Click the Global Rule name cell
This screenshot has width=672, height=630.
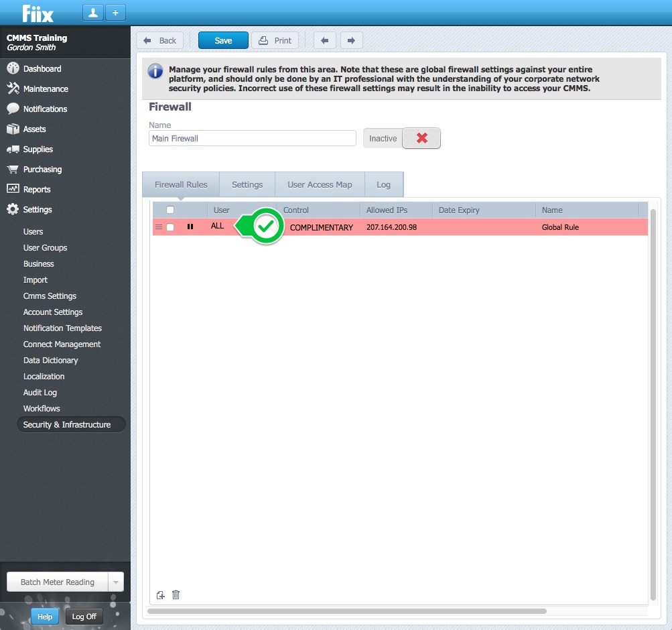click(x=560, y=227)
